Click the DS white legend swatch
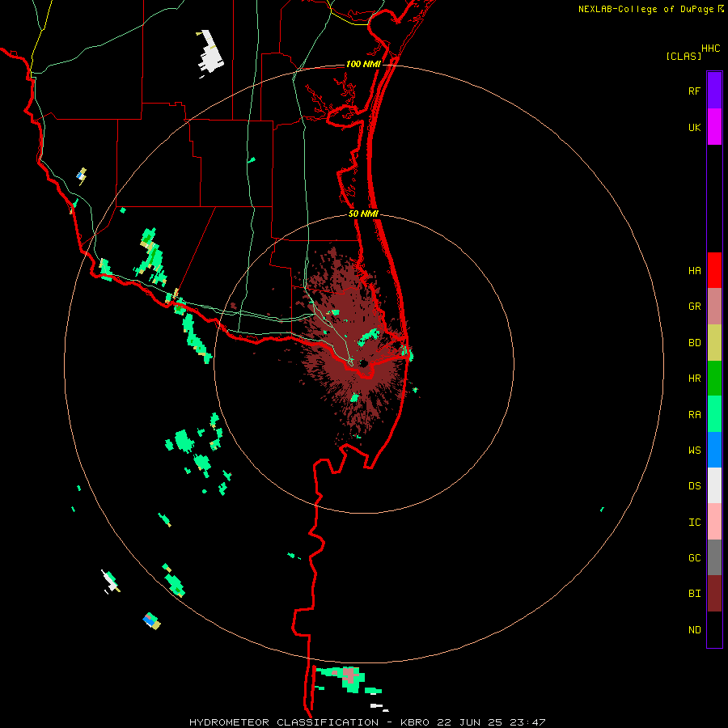The width and height of the screenshot is (728, 728). (714, 485)
